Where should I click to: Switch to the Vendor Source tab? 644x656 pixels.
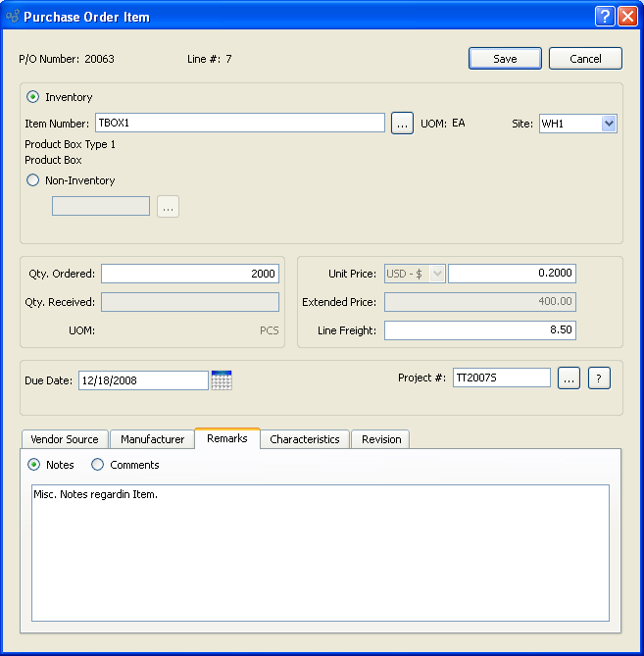pyautogui.click(x=65, y=439)
